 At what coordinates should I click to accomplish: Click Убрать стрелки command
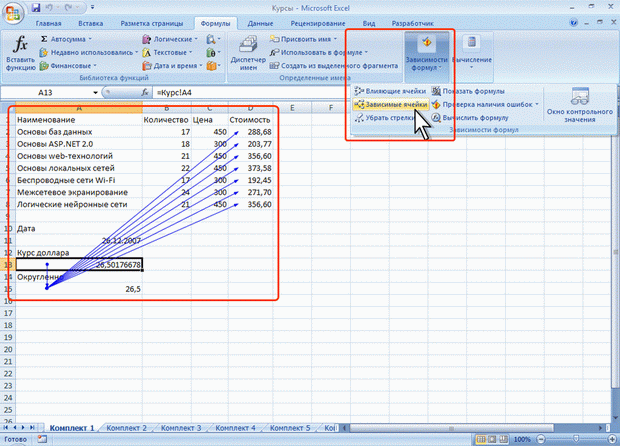coord(384,118)
